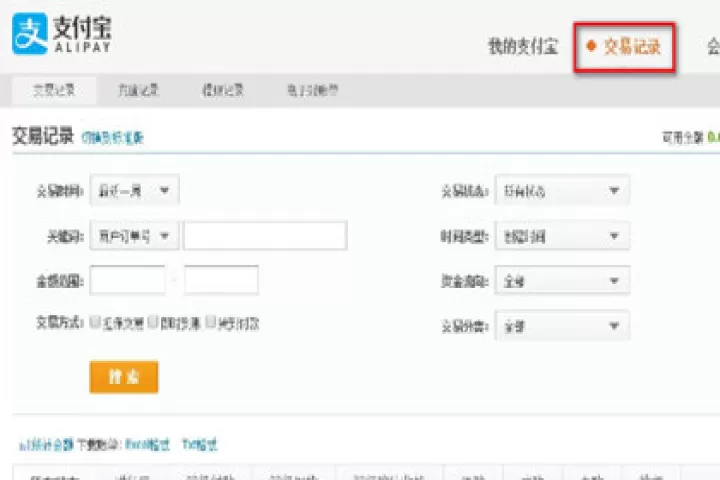The width and height of the screenshot is (720, 480).
Task: Open 我的支付宝 in top navigation
Action: click(523, 46)
